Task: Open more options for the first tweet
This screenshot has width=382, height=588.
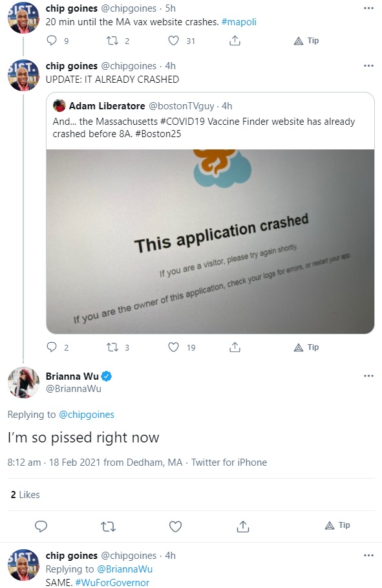Action: 368,8
